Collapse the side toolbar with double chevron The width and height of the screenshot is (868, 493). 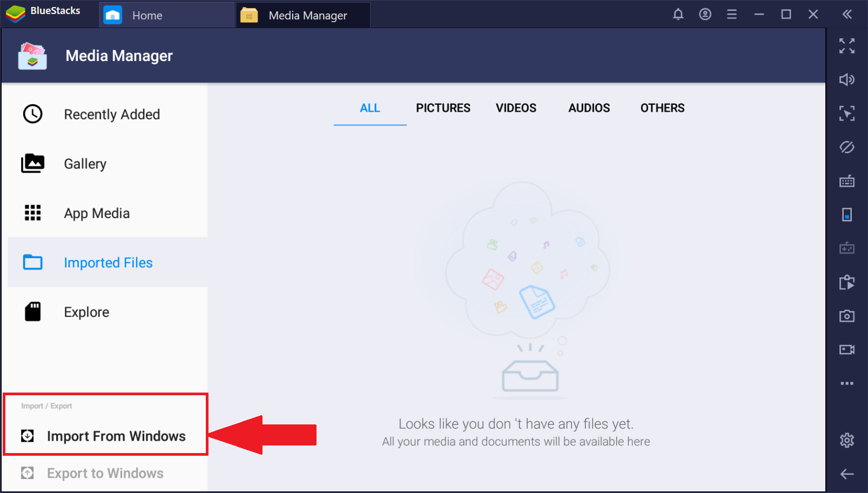click(x=847, y=15)
